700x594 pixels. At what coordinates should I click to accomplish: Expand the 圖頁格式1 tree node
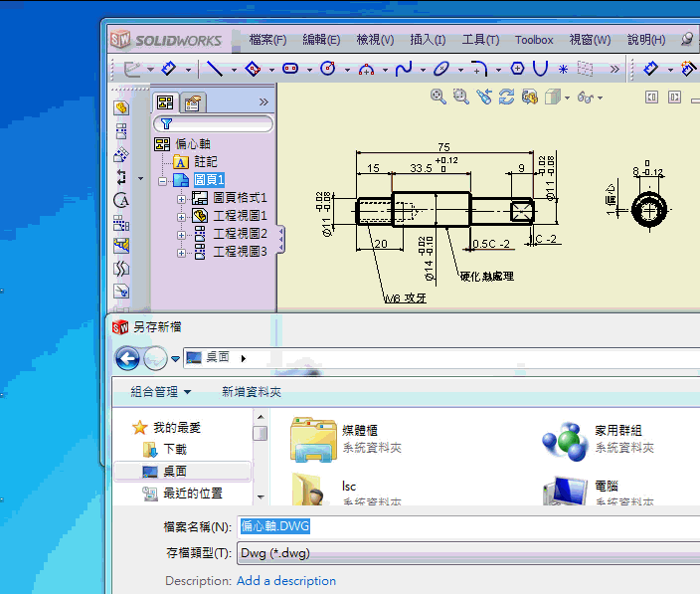click(181, 199)
